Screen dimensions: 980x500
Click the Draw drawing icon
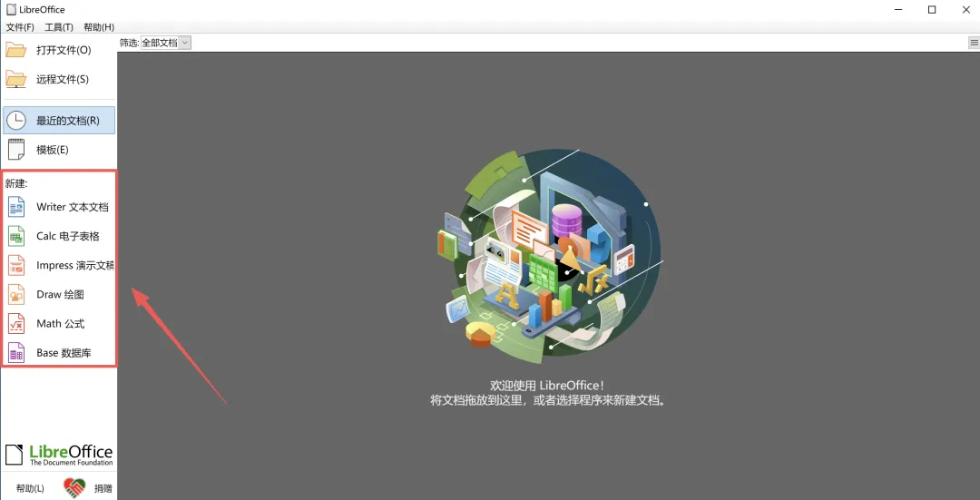pos(16,294)
